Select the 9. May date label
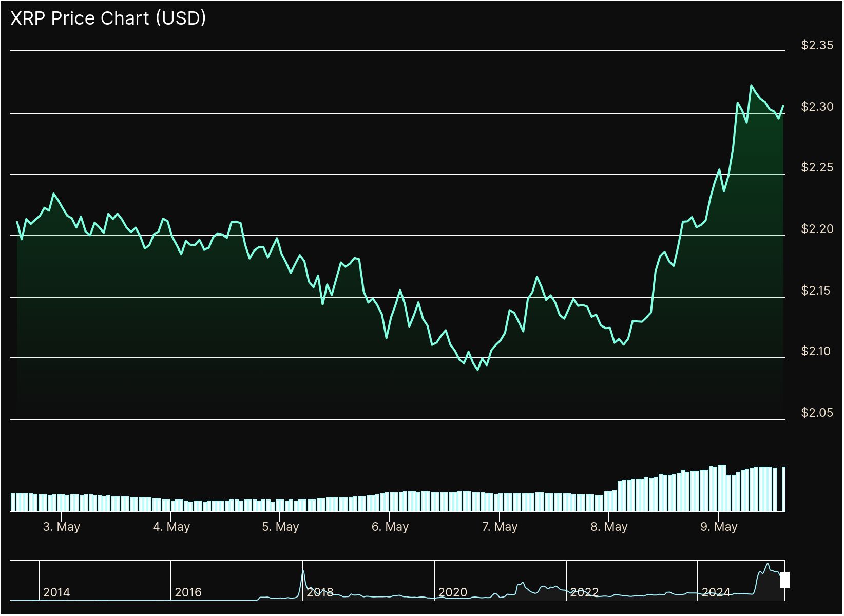 pyautogui.click(x=719, y=527)
